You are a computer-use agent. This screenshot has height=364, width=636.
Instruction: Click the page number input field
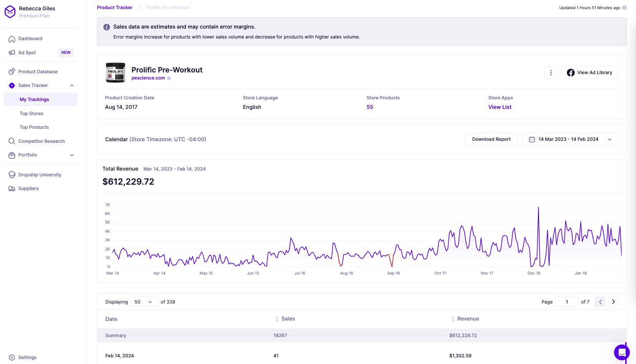(x=566, y=302)
